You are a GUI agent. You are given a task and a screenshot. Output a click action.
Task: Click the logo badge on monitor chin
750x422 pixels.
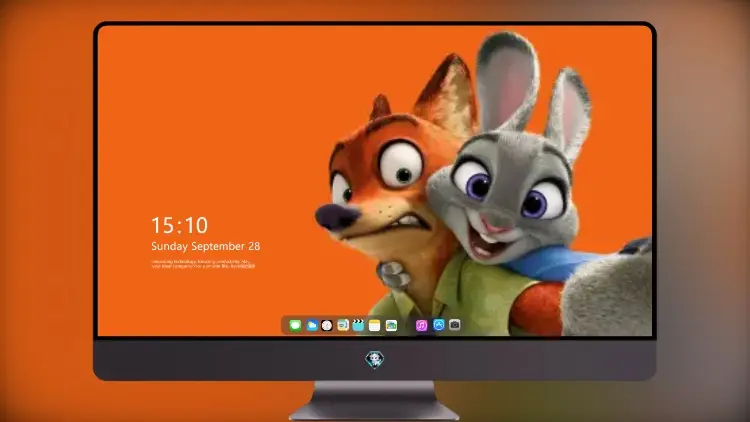pyautogui.click(x=375, y=359)
